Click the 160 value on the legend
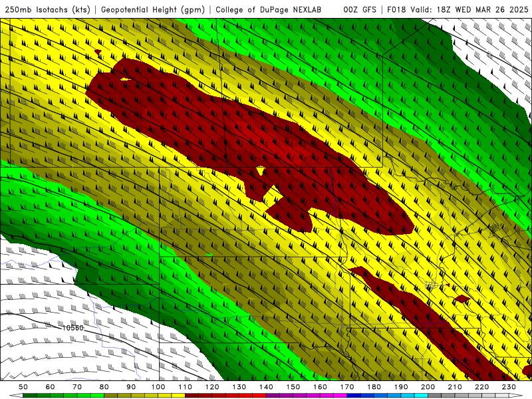The height and width of the screenshot is (399, 532). point(320,387)
